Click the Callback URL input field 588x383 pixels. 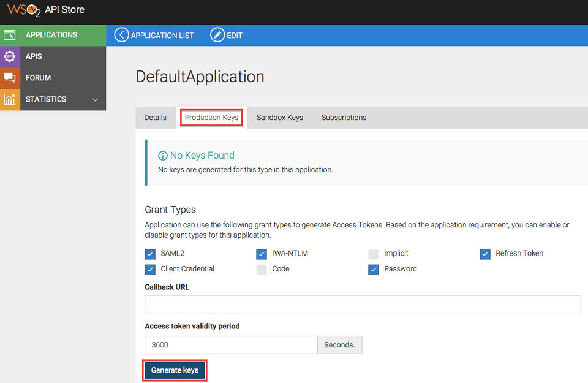[362, 304]
